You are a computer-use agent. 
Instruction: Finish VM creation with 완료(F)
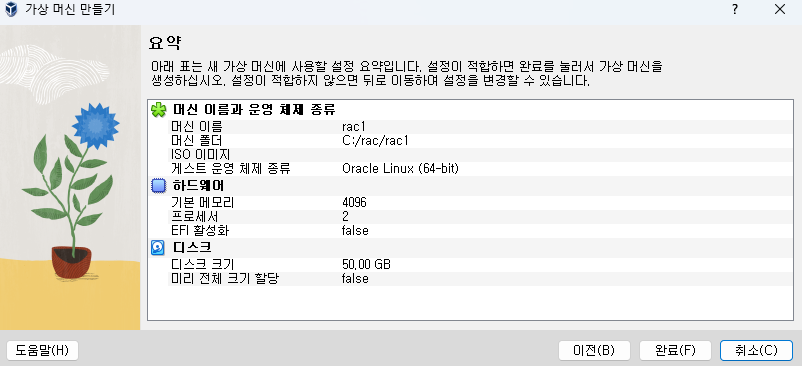pos(675,350)
